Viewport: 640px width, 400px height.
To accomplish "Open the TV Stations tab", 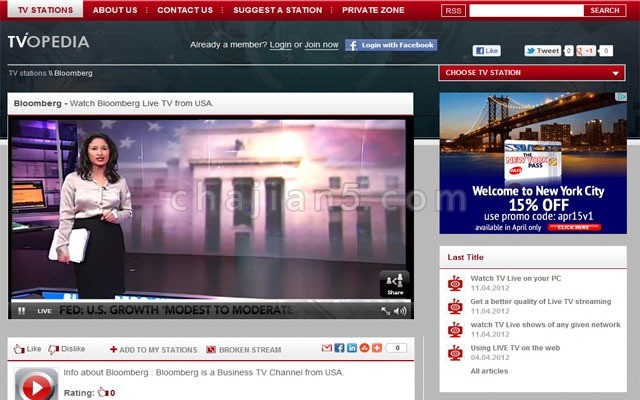I will click(45, 10).
